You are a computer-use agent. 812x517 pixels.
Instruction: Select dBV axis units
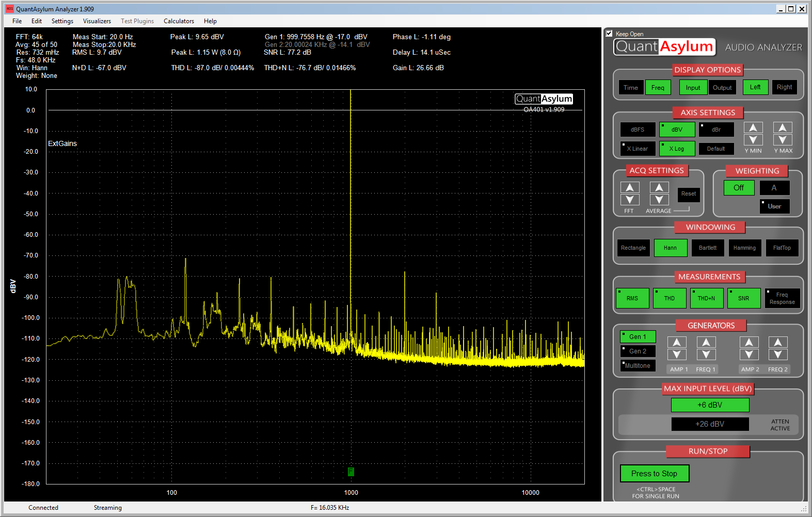tap(677, 130)
